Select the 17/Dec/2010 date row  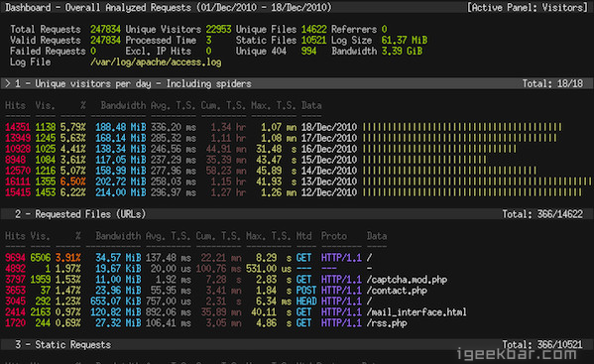pyautogui.click(x=281, y=138)
